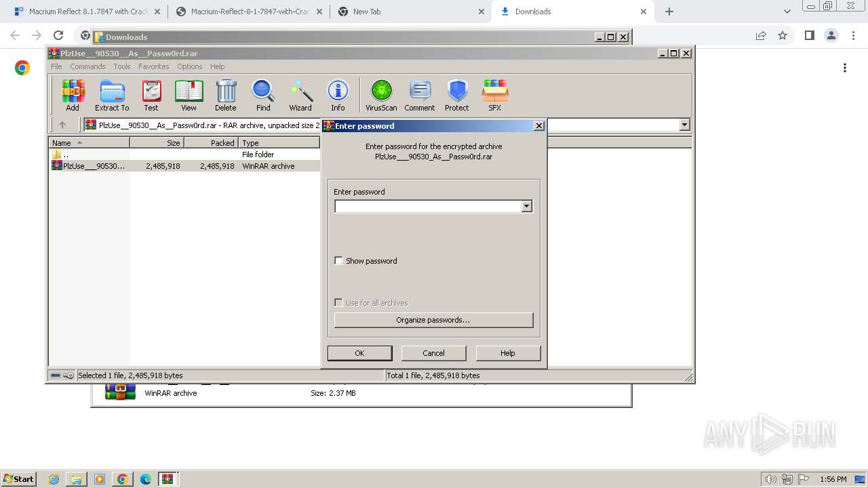This screenshot has width=868, height=488.
Task: Go up one folder level arrow
Action: click(62, 125)
